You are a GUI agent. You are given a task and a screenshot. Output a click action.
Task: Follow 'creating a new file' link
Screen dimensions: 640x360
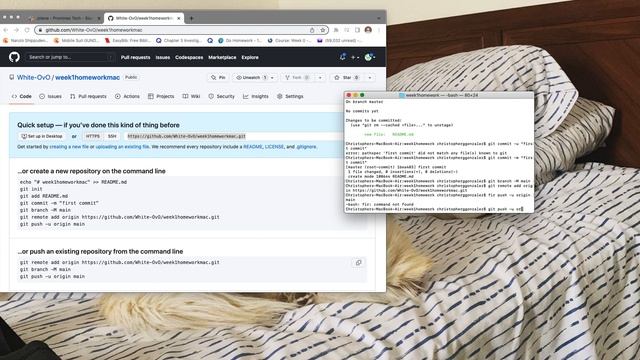tap(69, 147)
